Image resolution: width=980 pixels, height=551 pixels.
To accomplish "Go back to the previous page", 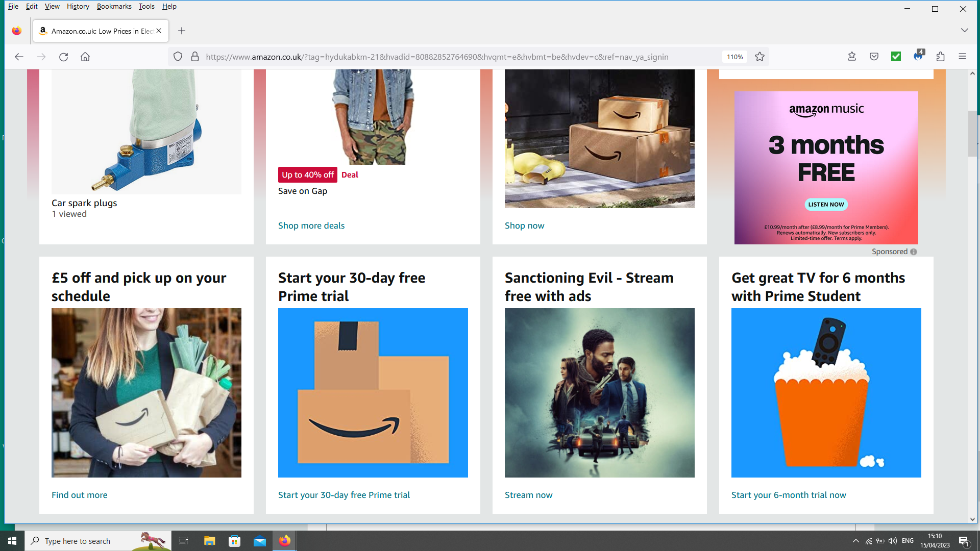I will 19,57.
